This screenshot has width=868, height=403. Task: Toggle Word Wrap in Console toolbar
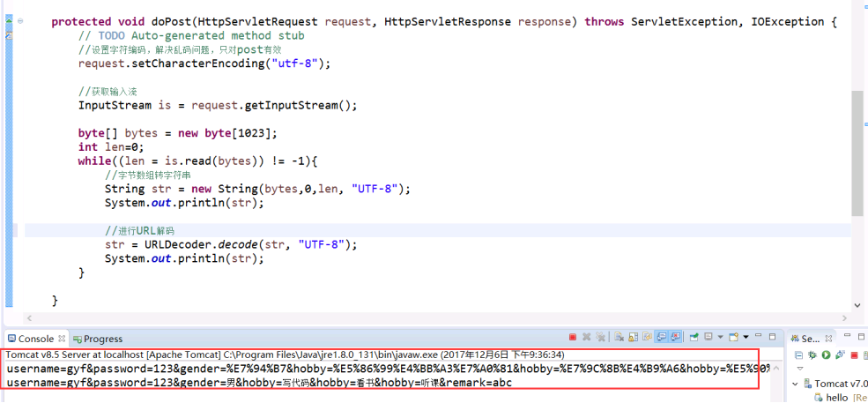pos(648,337)
